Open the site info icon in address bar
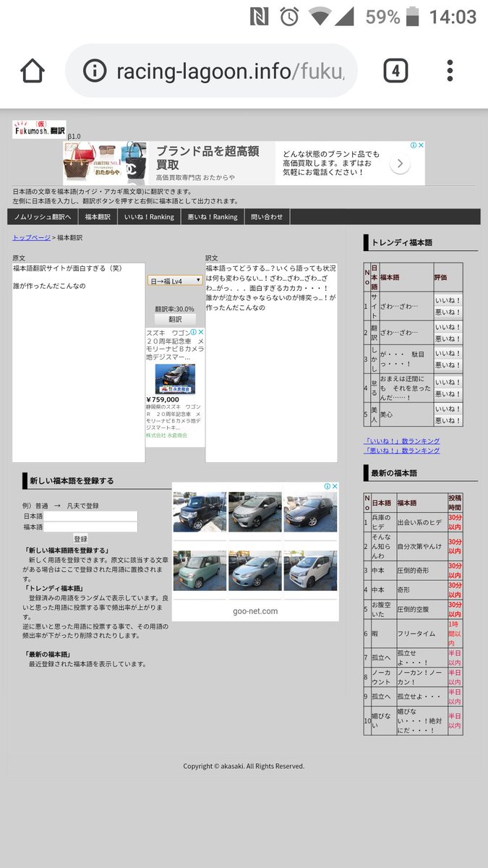488x868 pixels. (95, 70)
